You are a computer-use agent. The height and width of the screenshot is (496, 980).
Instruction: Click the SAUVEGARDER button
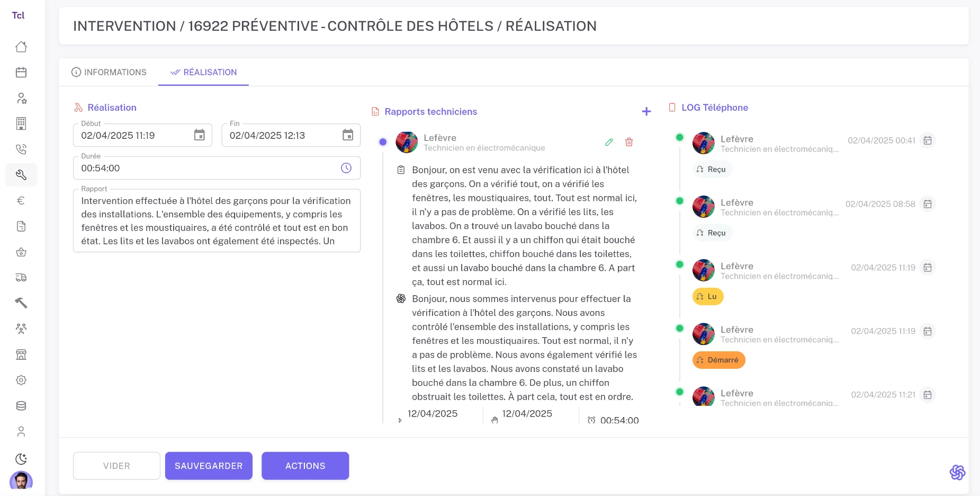click(x=209, y=466)
